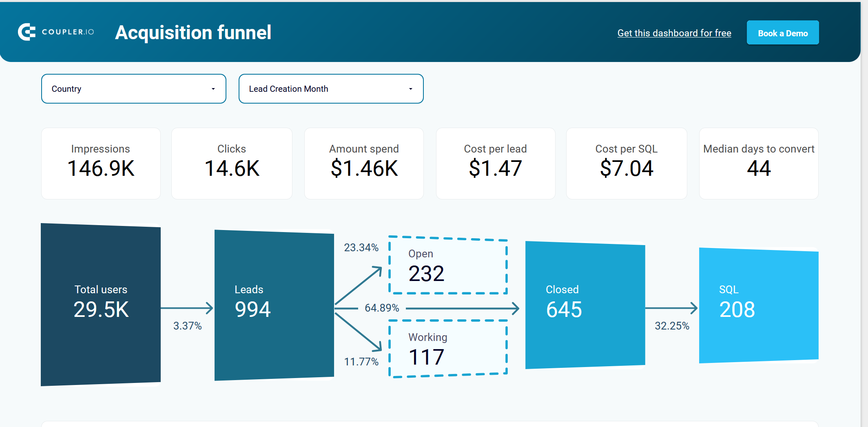Open the Get this dashboard for free link
The width and height of the screenshot is (868, 427).
click(x=674, y=33)
